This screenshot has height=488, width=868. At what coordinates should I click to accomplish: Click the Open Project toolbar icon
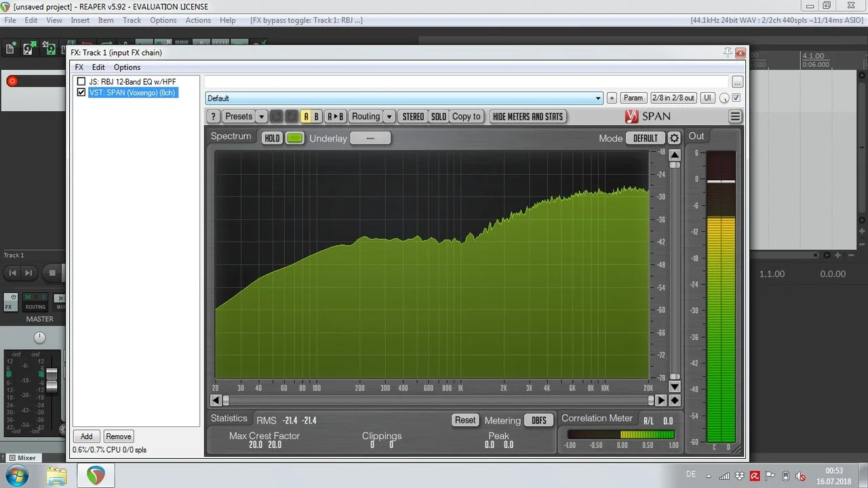tap(29, 48)
